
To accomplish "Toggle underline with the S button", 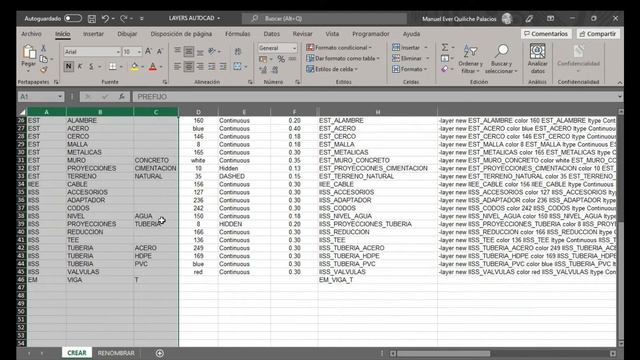I will pyautogui.click(x=91, y=66).
